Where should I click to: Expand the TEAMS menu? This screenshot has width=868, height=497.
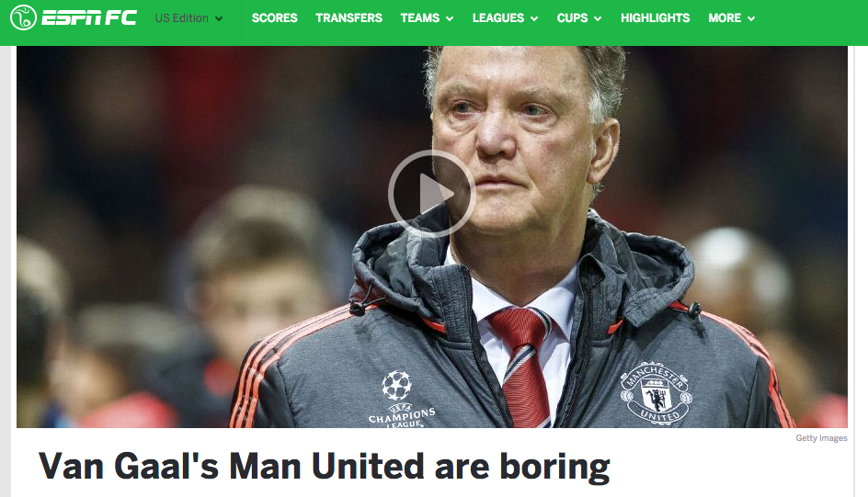[427, 18]
